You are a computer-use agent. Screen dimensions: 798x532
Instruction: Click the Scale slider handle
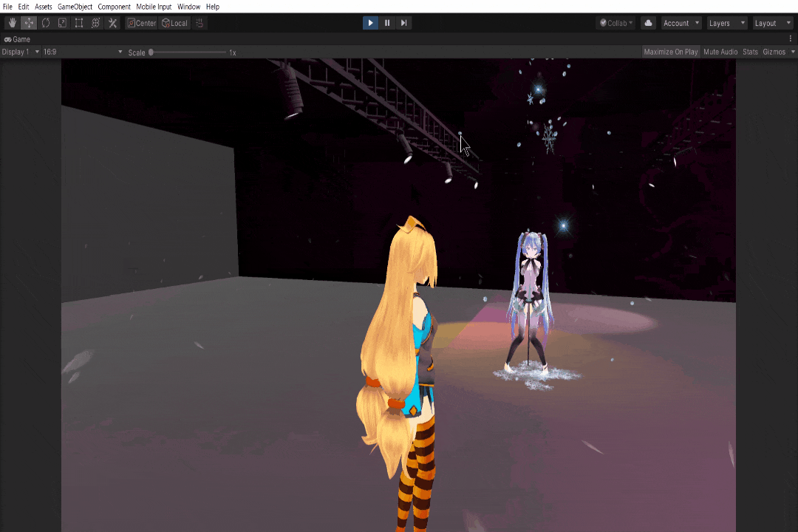pos(151,52)
